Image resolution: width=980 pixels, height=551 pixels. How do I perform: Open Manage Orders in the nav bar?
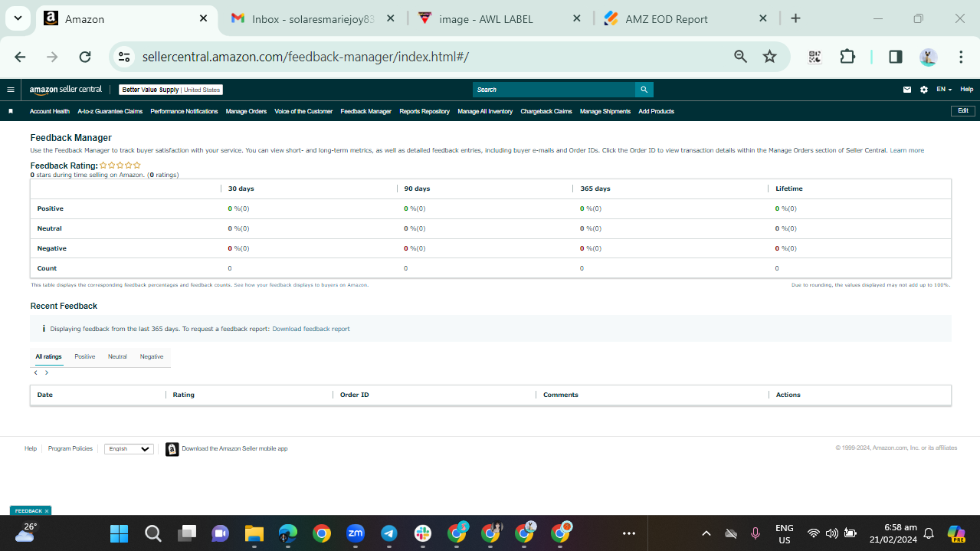pyautogui.click(x=246, y=112)
